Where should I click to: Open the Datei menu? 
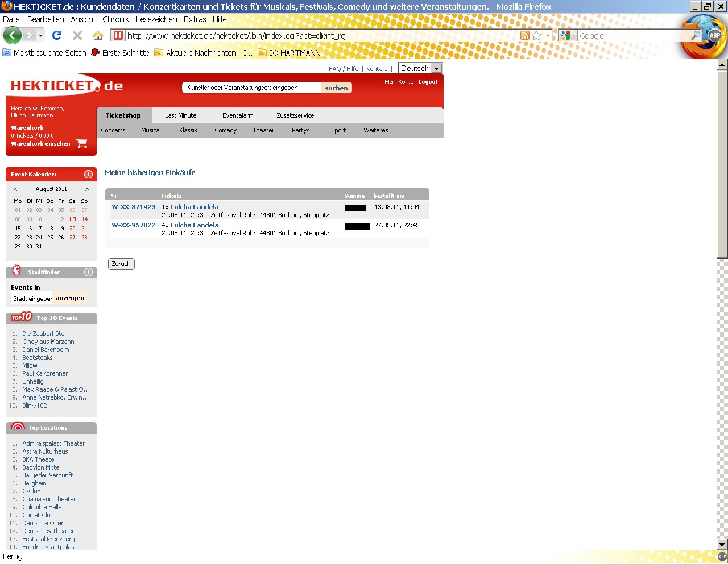tap(12, 19)
